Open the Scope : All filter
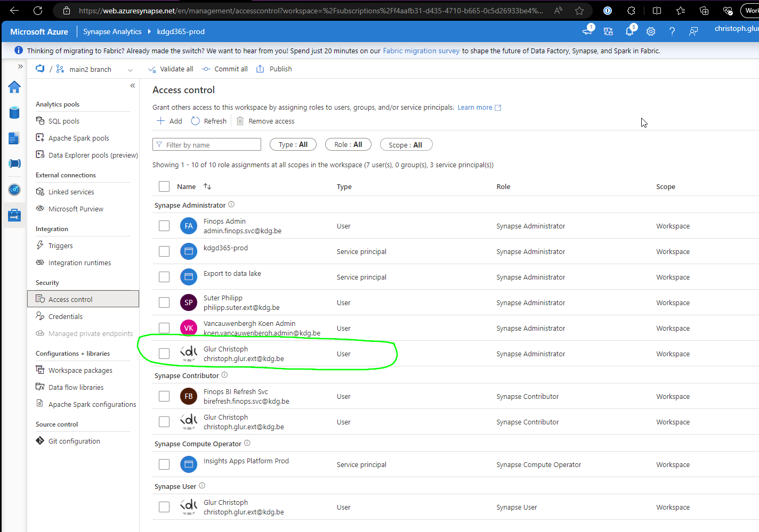Viewport: 759px width, 532px height. pyautogui.click(x=406, y=144)
